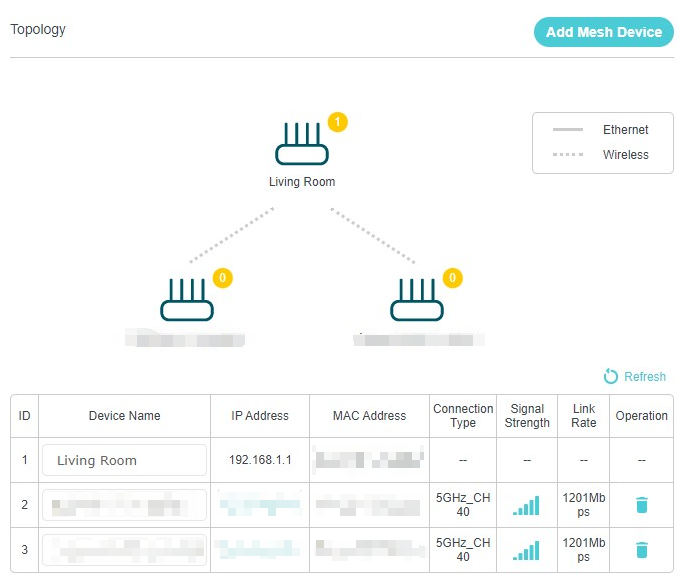Edit the Living Room device name field
Image resolution: width=677 pixels, height=580 pixels.
[124, 460]
